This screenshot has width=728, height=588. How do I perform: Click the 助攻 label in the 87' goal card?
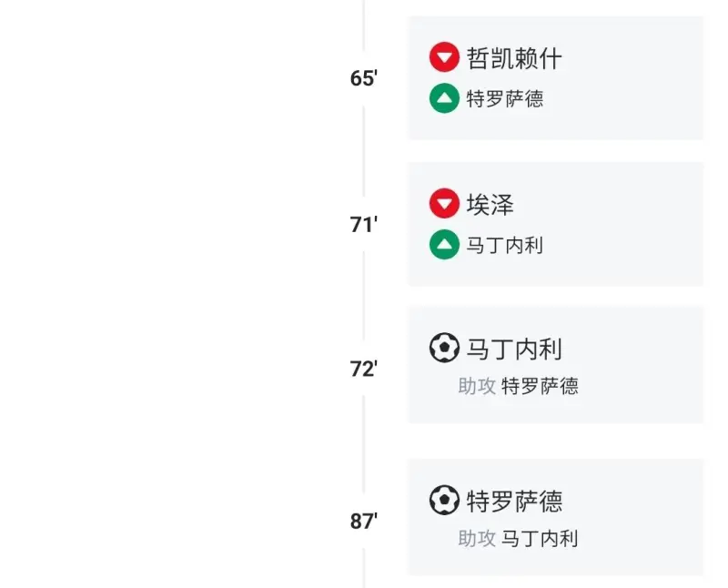pyautogui.click(x=477, y=538)
